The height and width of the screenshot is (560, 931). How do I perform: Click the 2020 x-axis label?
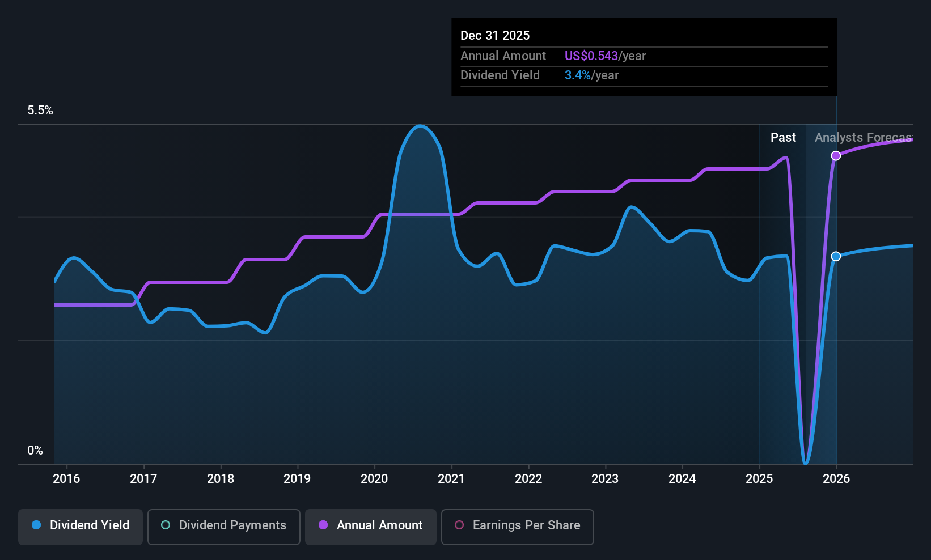click(374, 479)
